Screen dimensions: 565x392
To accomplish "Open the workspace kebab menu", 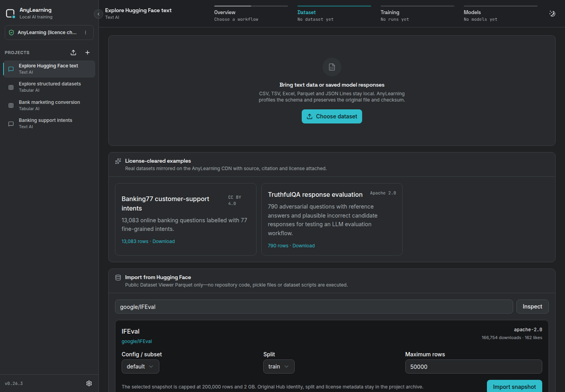I will (x=86, y=33).
